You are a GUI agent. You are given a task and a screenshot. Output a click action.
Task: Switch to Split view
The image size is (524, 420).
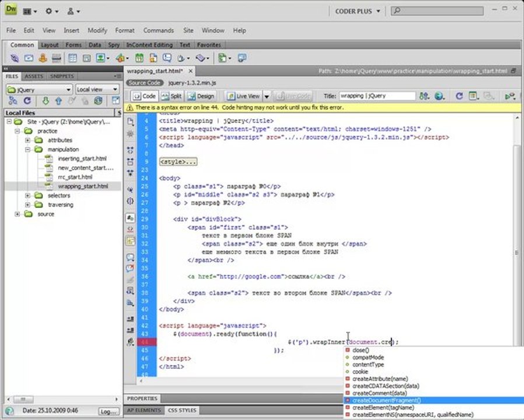click(171, 96)
